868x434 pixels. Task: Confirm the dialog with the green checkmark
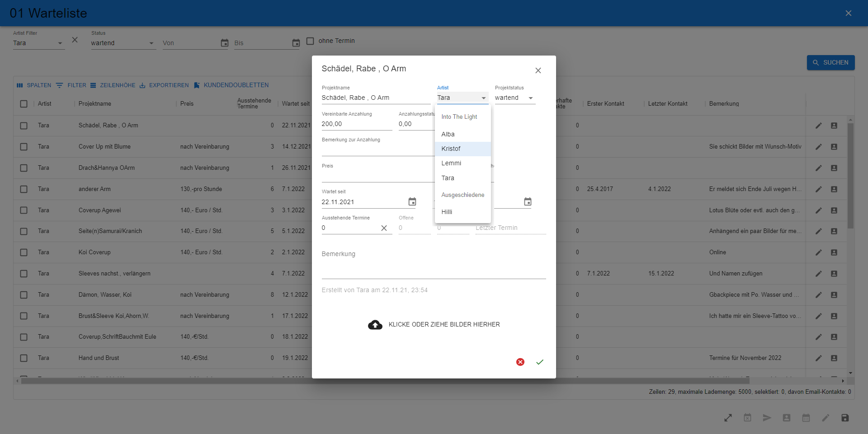click(x=540, y=362)
